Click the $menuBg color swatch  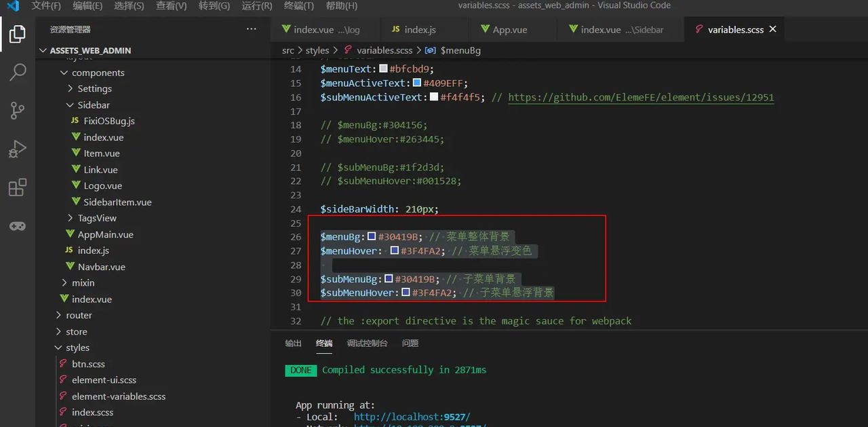point(372,237)
